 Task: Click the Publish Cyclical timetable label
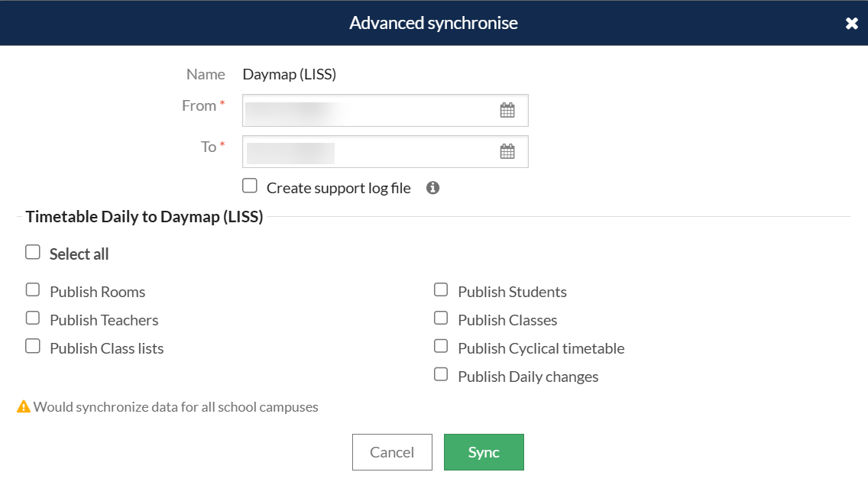(541, 348)
